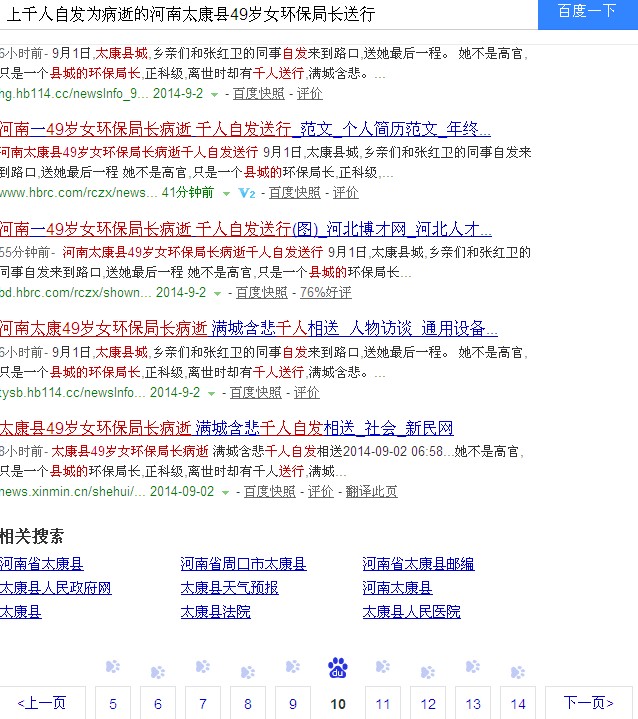Click the paw icon above page 12
This screenshot has width=638, height=719.
pyautogui.click(x=427, y=672)
